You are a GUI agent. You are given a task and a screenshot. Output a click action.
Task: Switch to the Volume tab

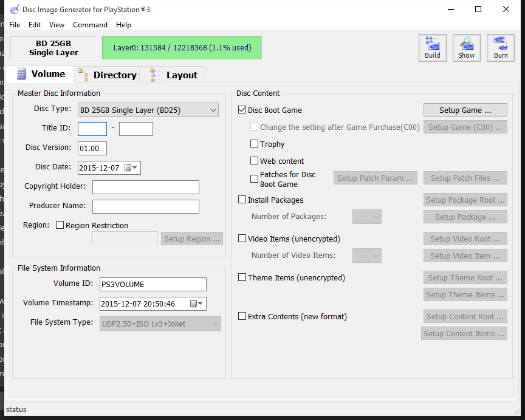pyautogui.click(x=40, y=74)
